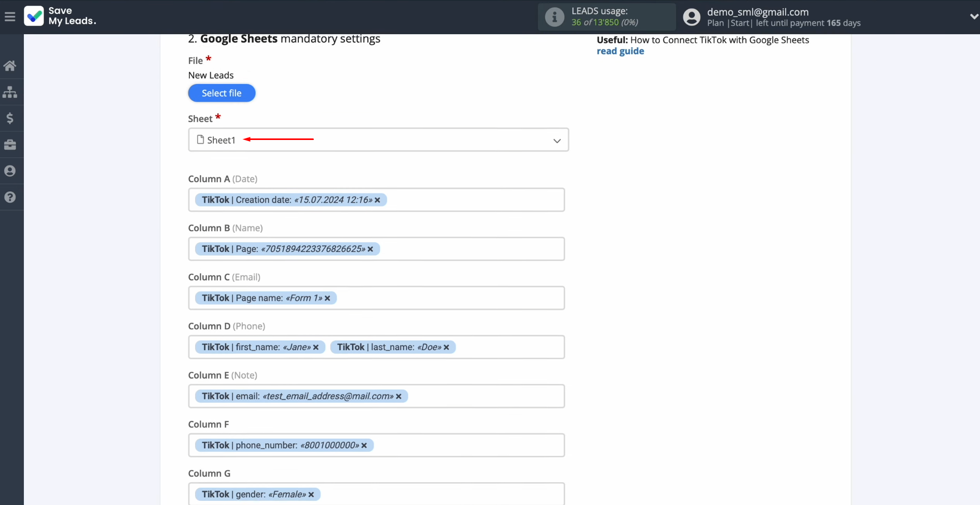980x505 pixels.
Task: Click the LEADS usage info icon
Action: pos(554,17)
